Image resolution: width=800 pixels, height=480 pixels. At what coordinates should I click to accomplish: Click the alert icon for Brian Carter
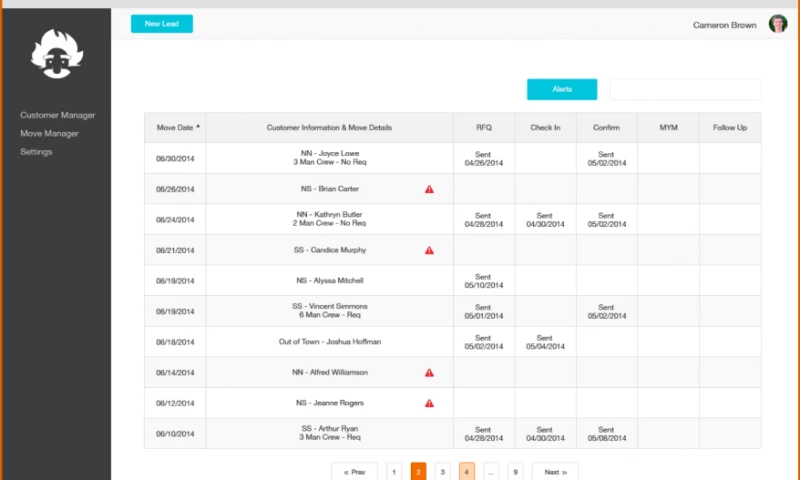429,189
